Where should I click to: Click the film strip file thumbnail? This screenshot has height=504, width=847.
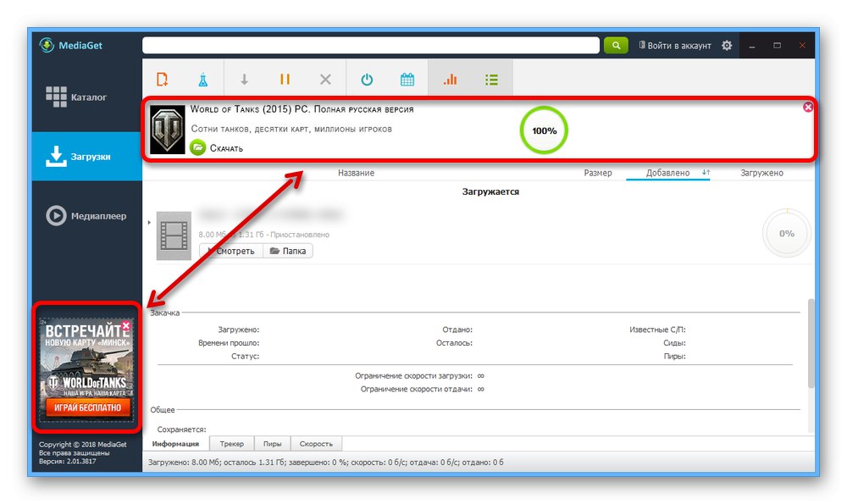coord(174,235)
